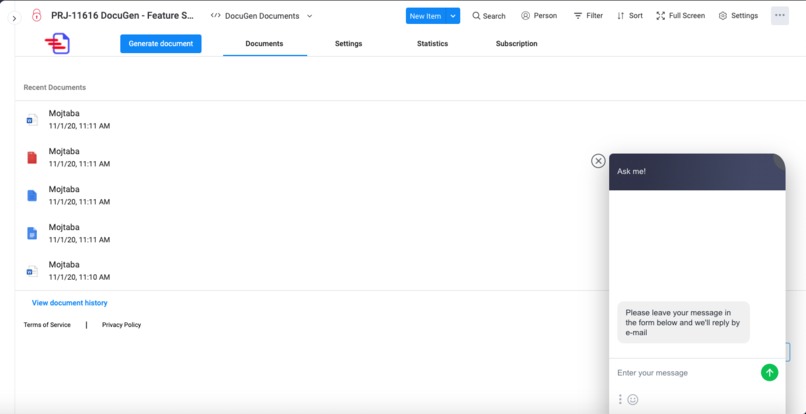Open the three-dot more options menu
The width and height of the screenshot is (806, 414).
pos(780,15)
